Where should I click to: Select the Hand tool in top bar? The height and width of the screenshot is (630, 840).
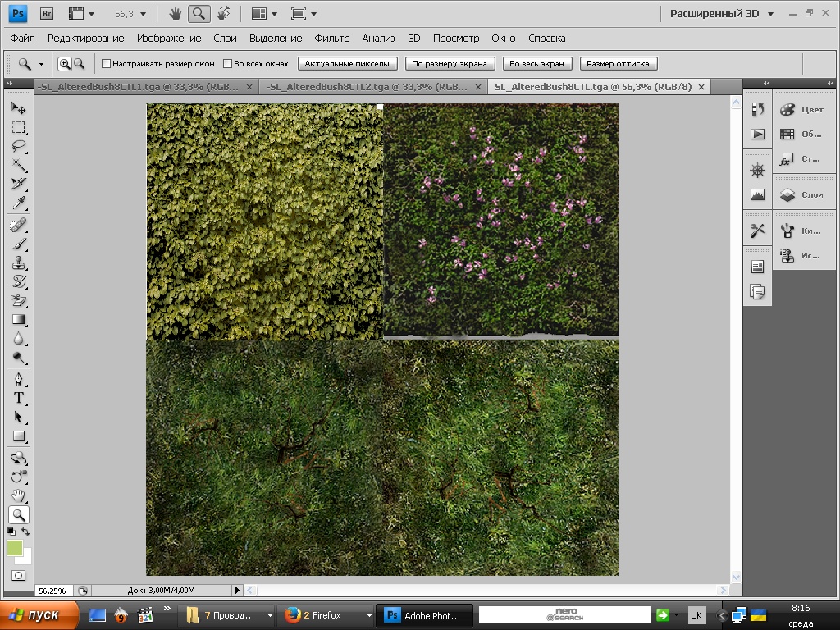click(175, 14)
